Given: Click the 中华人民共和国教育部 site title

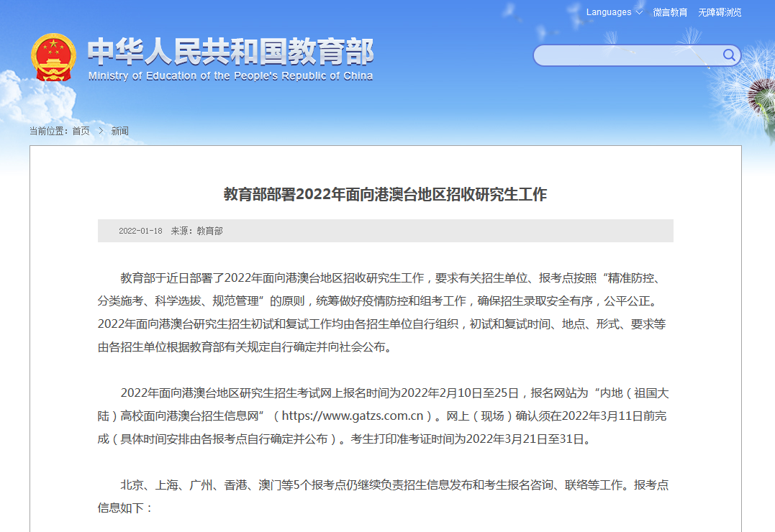Looking at the screenshot, I should click(x=230, y=51).
